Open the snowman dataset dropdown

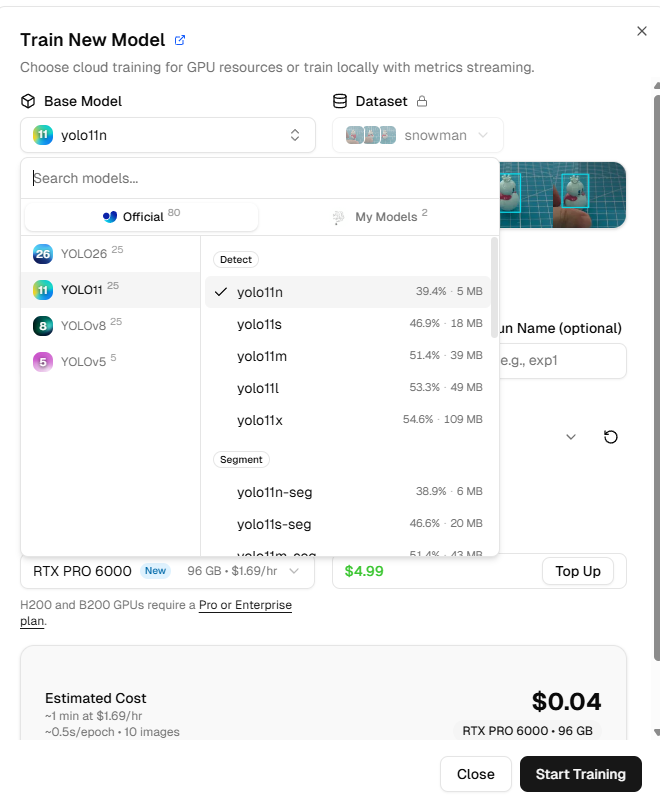click(x=417, y=135)
